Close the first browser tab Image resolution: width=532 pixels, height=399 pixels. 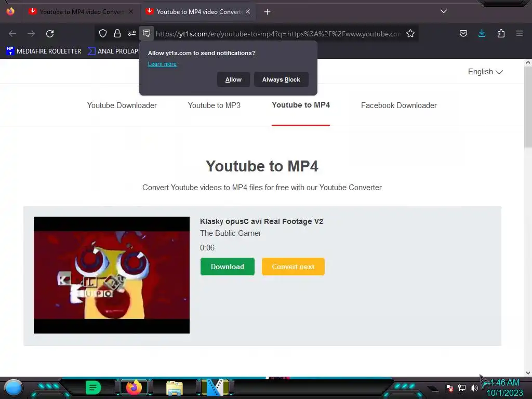point(131,11)
